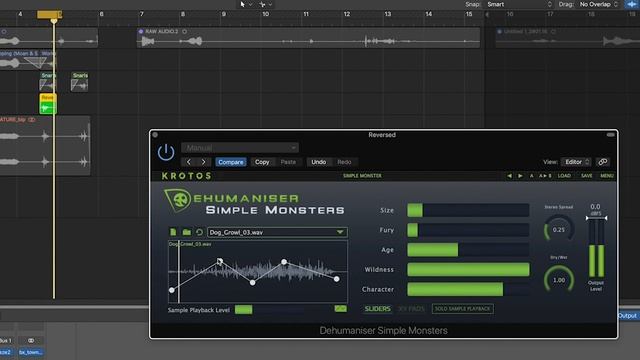Toggle the green envelope button below waveform
The height and width of the screenshot is (360, 640).
pyautogui.click(x=340, y=309)
